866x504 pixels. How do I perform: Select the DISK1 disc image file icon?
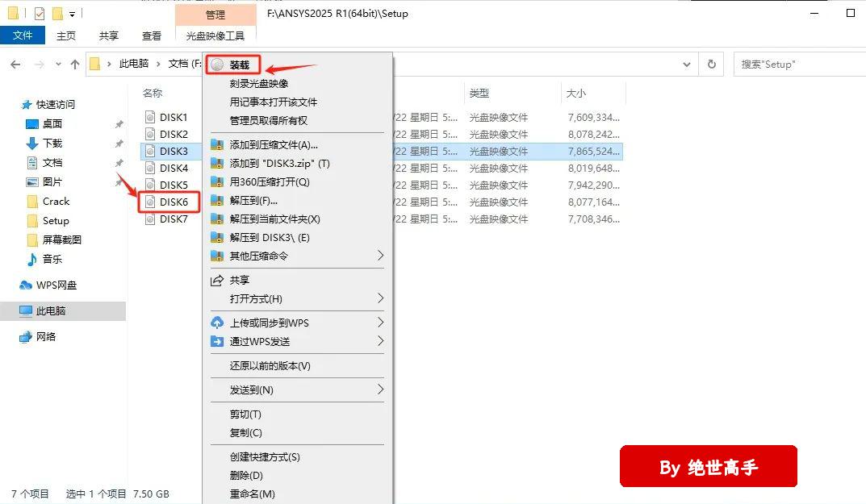150,118
